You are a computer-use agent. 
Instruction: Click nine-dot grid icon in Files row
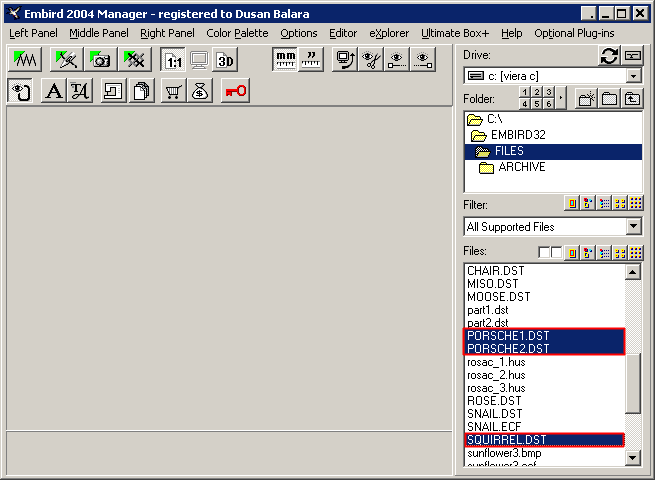pos(636,253)
